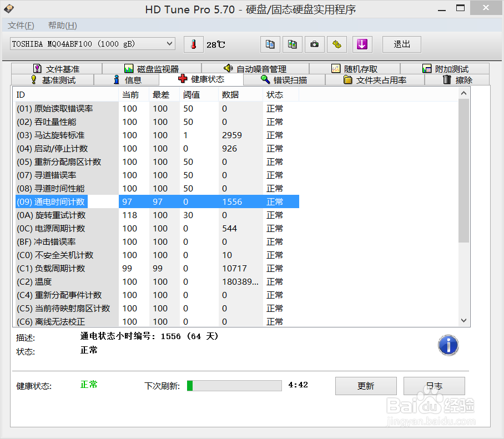Select highlighted row (09) 通电时间计数
This screenshot has width=504, height=439.
(x=157, y=202)
